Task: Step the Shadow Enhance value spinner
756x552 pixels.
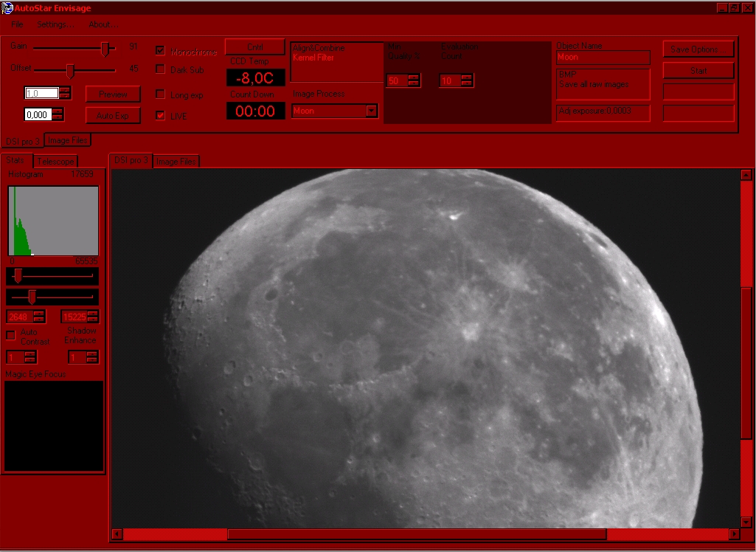Action: click(x=92, y=357)
